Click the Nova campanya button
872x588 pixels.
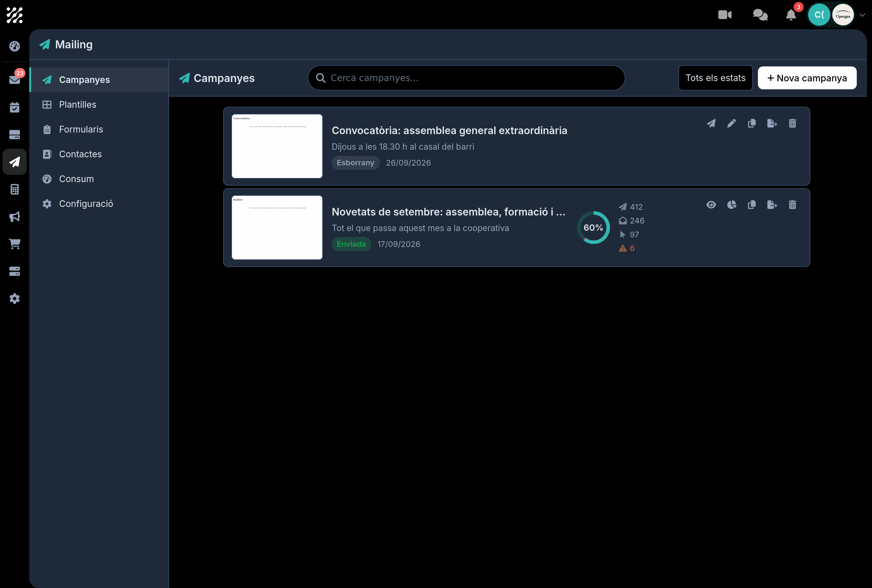point(807,78)
